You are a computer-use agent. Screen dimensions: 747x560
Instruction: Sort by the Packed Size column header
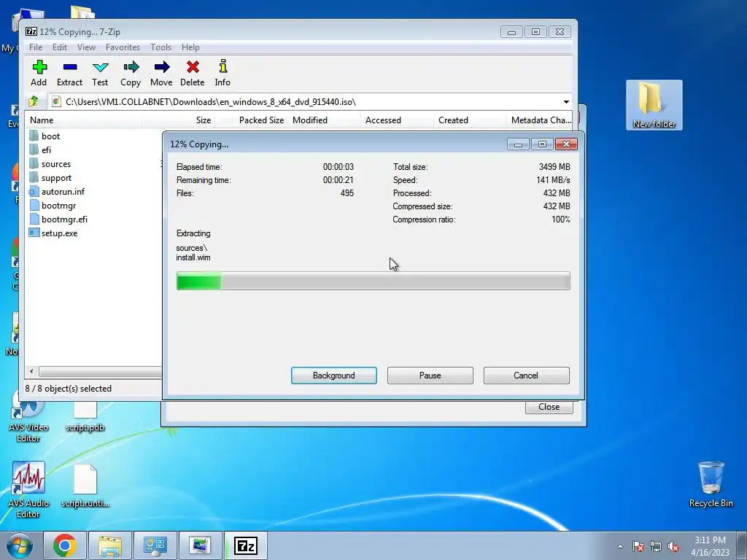coord(252,120)
